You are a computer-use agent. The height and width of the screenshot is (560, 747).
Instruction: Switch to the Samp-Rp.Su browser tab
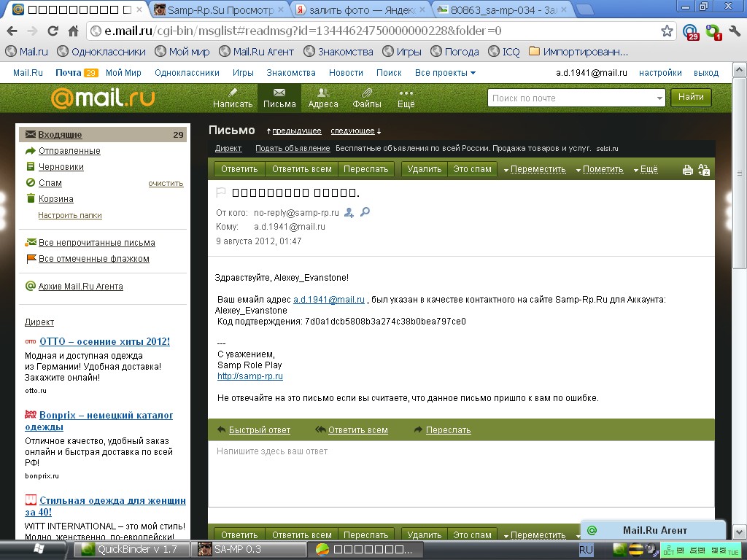coord(219,9)
